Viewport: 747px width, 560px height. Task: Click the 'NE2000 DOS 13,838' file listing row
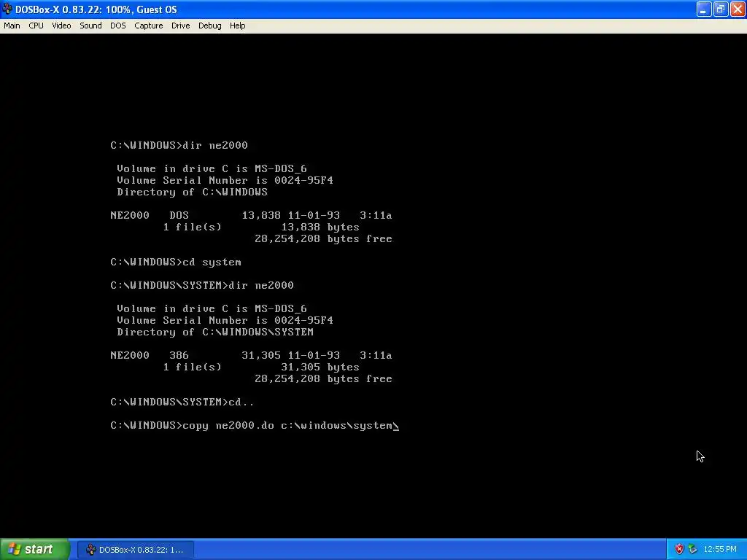click(251, 216)
